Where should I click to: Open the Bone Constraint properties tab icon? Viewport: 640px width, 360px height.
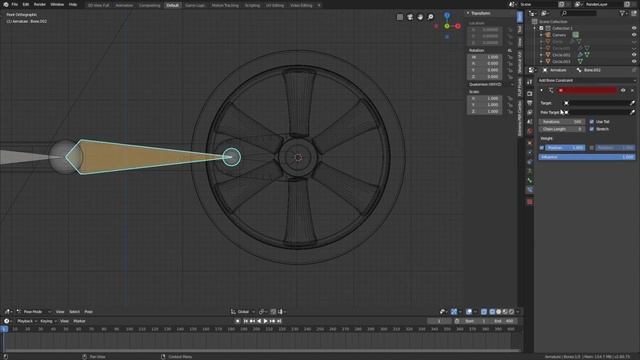(529, 190)
